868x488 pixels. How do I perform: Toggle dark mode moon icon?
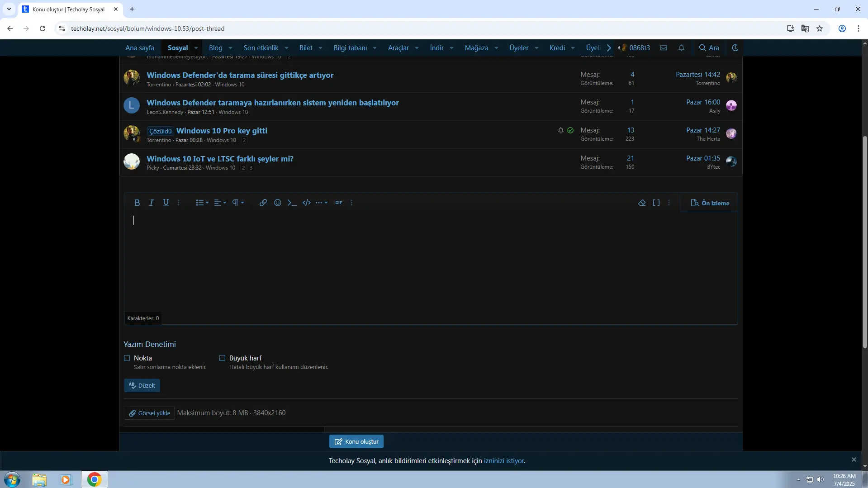735,47
